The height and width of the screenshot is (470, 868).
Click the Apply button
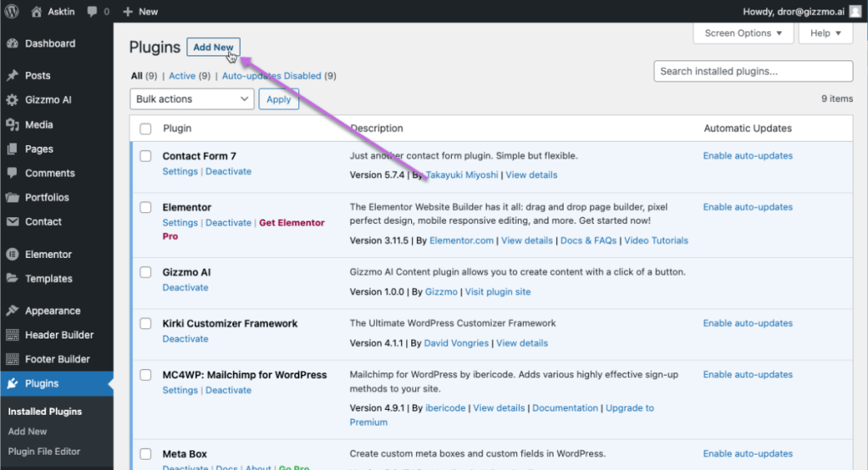click(x=278, y=99)
